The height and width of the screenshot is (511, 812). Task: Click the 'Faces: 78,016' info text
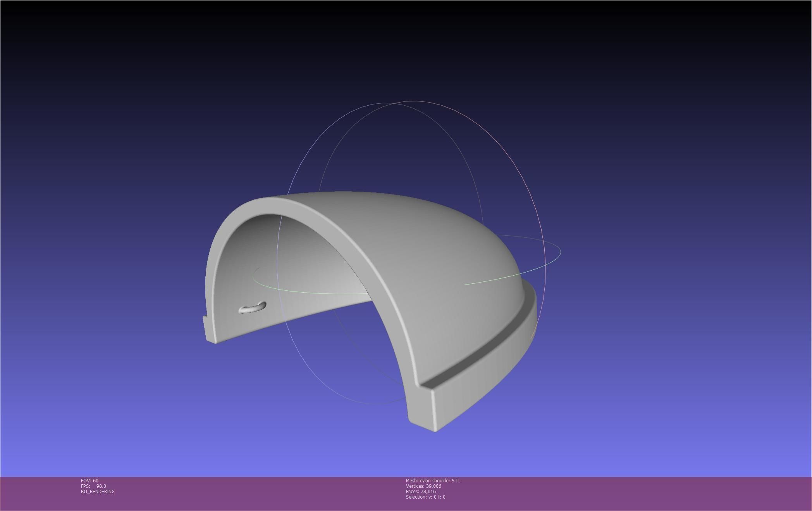[421, 492]
